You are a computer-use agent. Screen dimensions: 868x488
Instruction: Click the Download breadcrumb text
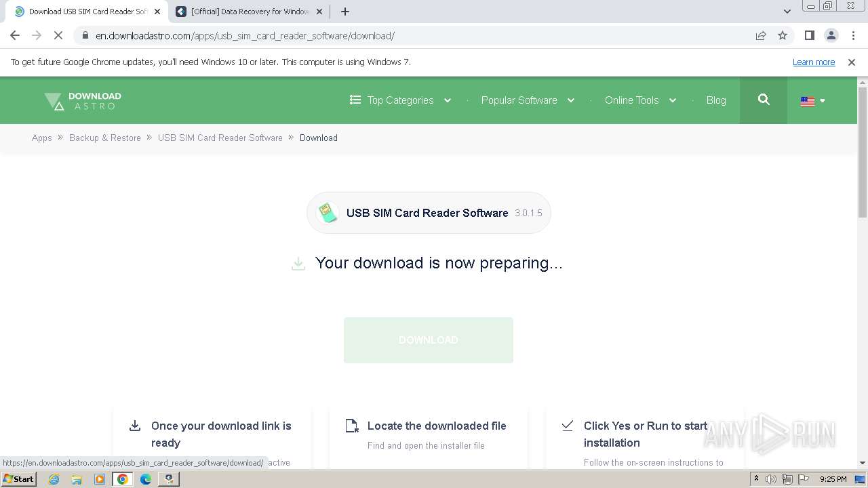pyautogui.click(x=319, y=138)
